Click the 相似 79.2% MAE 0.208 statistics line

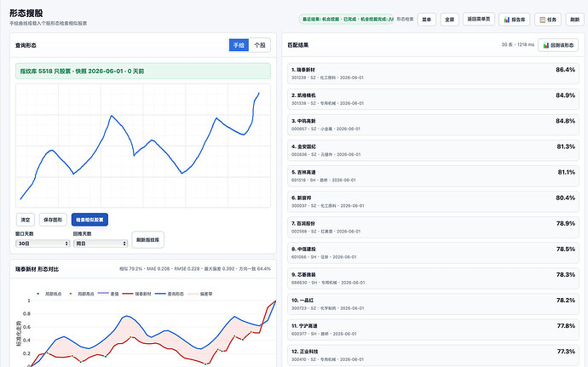click(195, 269)
